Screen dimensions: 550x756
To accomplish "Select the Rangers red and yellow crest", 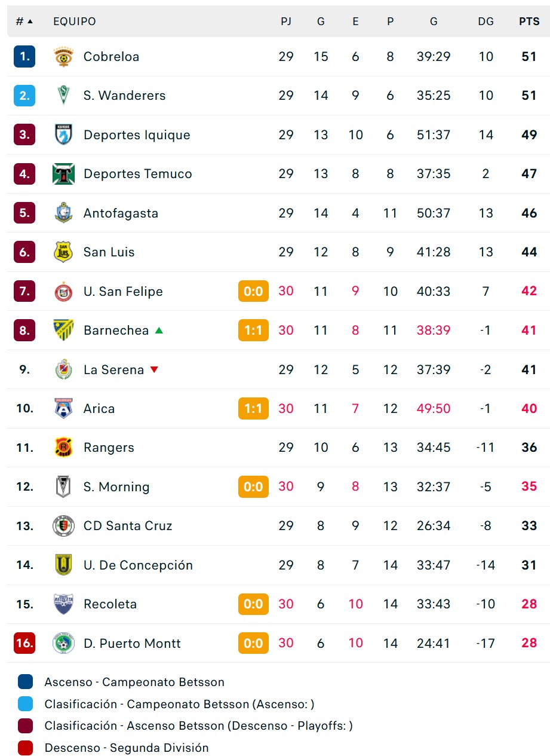I will 63,448.
